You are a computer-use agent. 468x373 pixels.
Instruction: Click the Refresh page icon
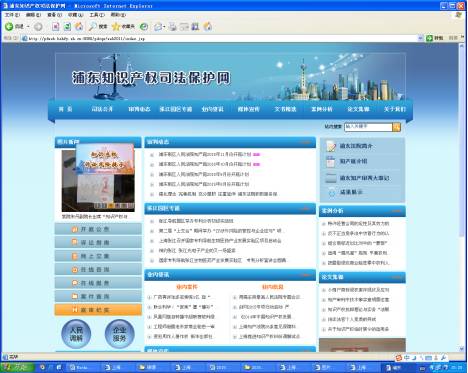tap(67, 26)
